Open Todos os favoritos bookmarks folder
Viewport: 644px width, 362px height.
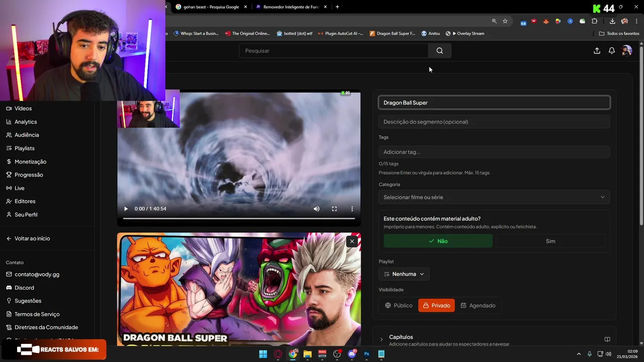pos(619,34)
